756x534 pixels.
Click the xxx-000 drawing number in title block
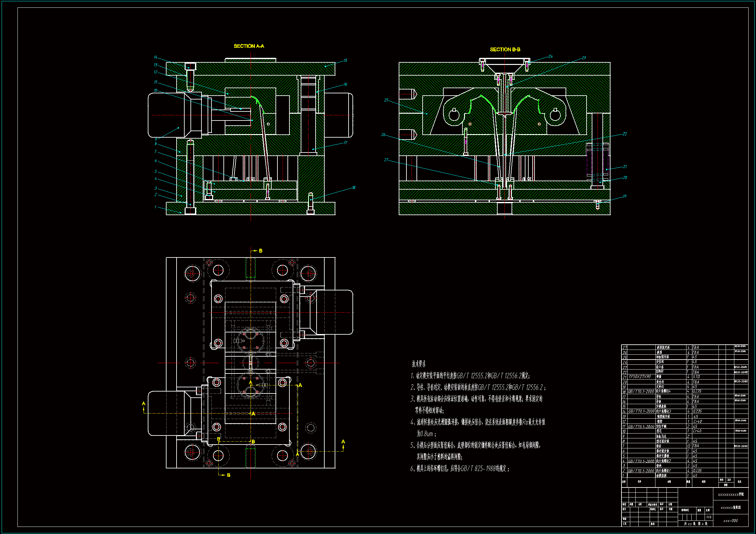730,521
